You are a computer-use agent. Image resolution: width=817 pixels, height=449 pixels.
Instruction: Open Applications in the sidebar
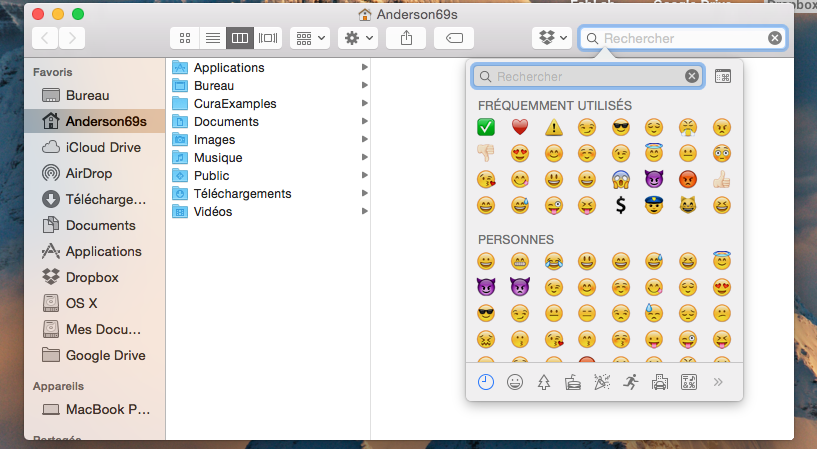click(95, 252)
